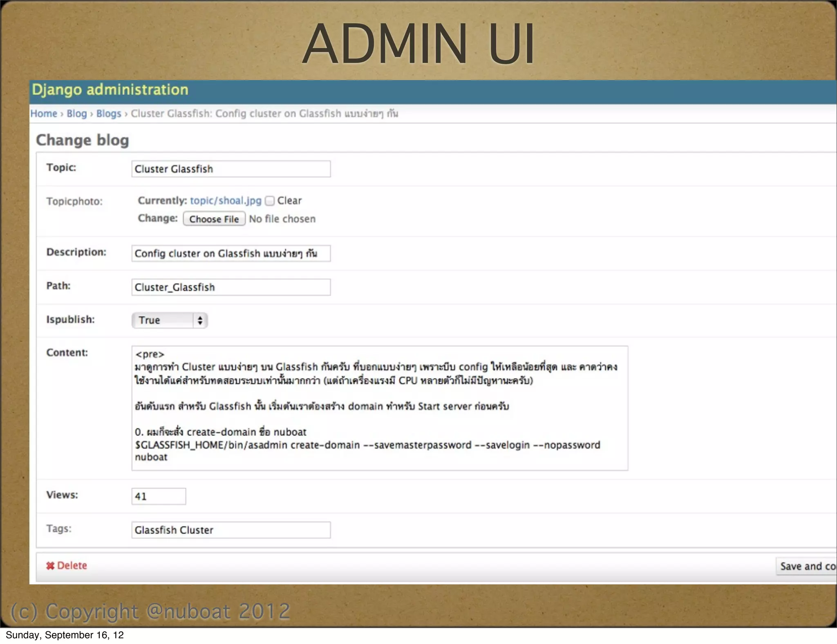
Task: Click the Django administration header title
Action: [110, 90]
